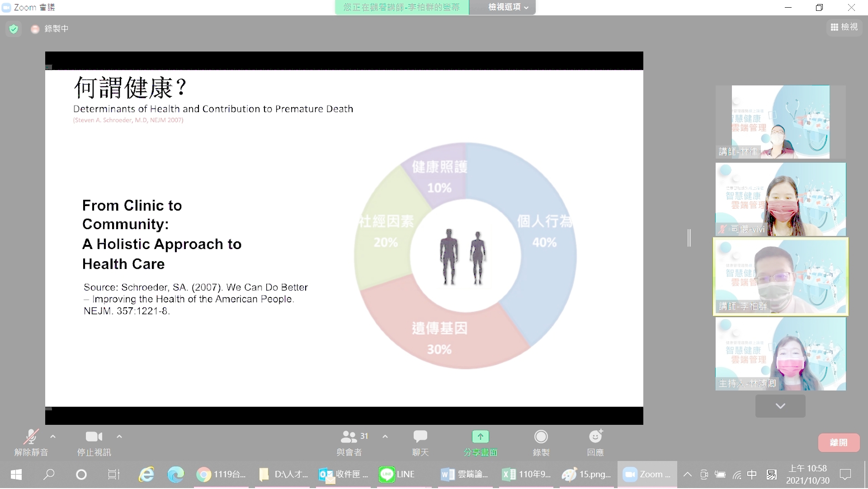Click the video panel resize handle
868x489 pixels.
[x=689, y=238]
